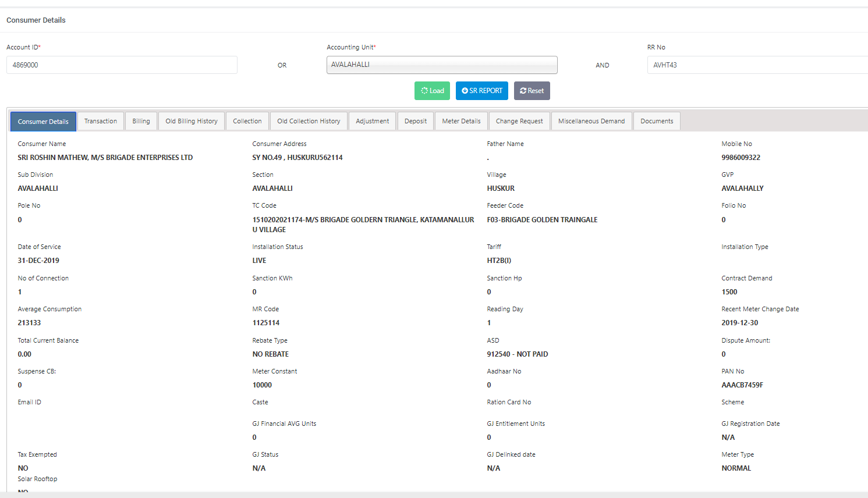This screenshot has width=868, height=498.
Task: Open the Accounting Unit AVALAHALLI dropdown
Action: tap(442, 65)
